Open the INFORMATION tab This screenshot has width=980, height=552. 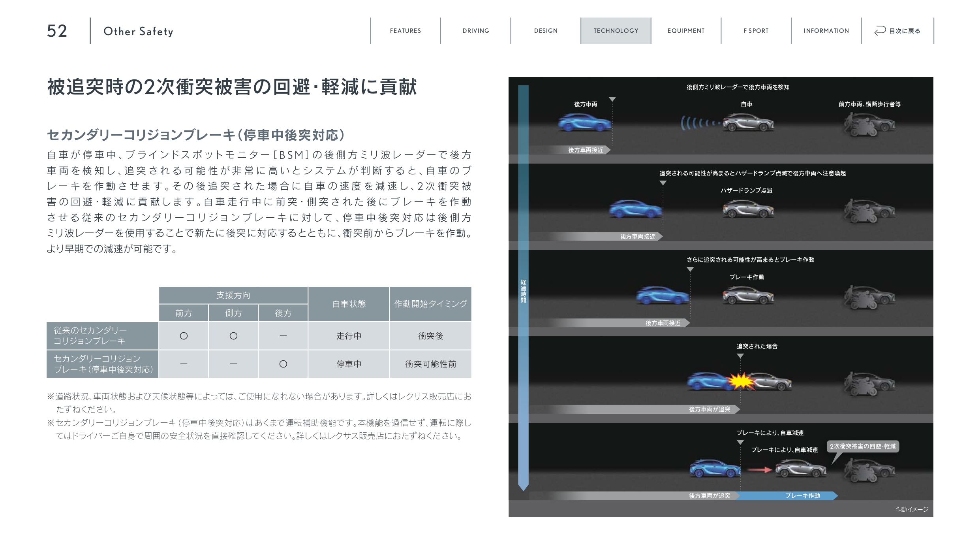826,31
